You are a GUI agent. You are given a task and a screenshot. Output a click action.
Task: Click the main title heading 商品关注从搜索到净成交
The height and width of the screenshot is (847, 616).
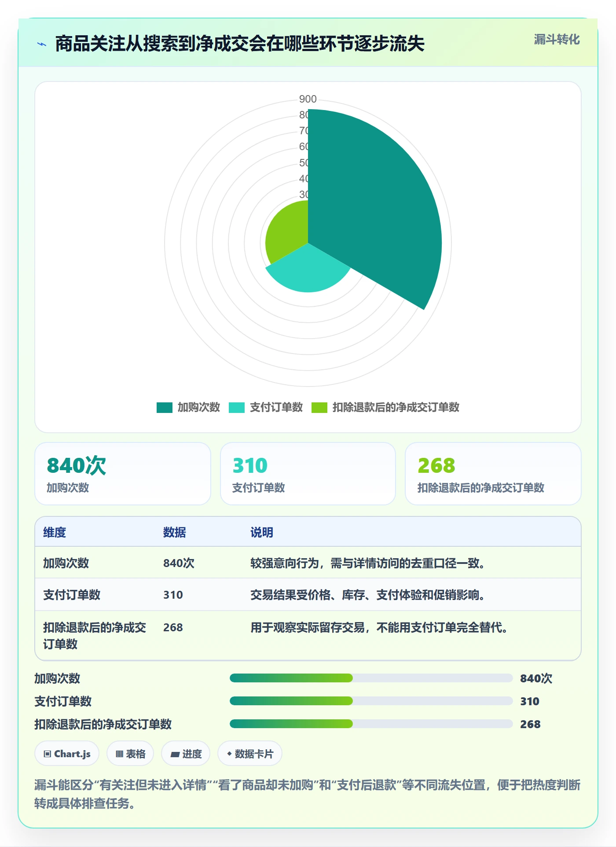240,44
